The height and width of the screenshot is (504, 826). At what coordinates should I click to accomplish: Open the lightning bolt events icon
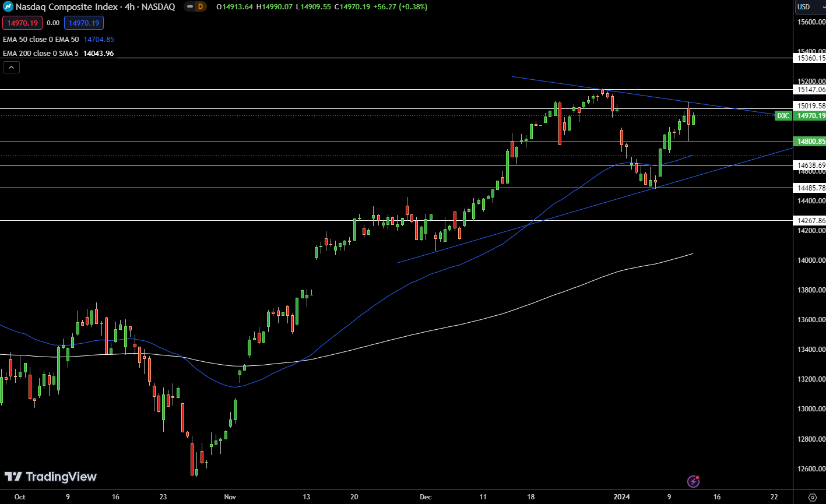click(x=693, y=481)
